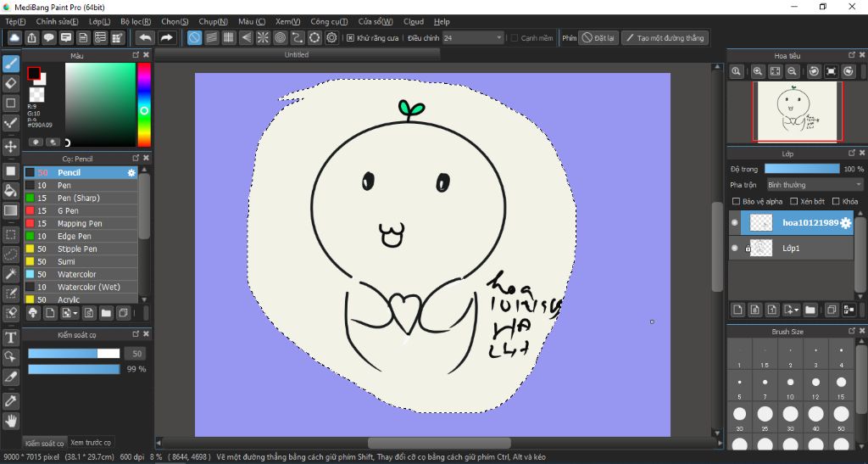This screenshot has width=868, height=464.
Task: Switch to Xem trước cọ tab
Action: [90, 443]
